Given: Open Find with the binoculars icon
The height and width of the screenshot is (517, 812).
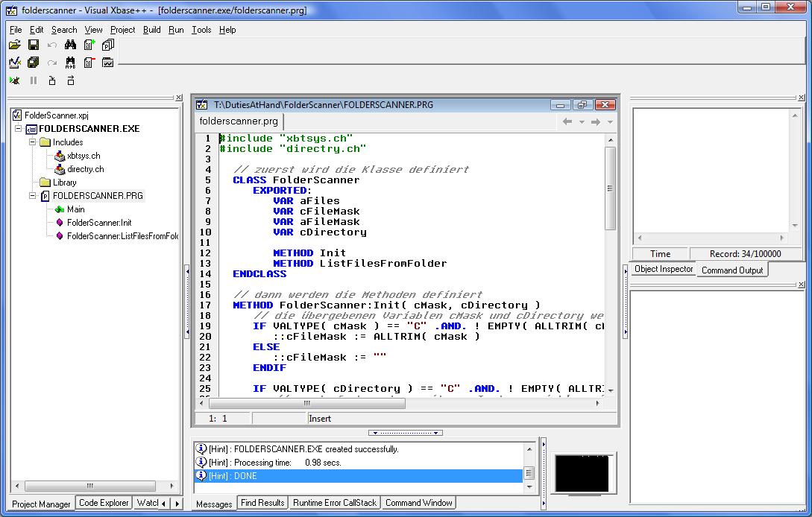Looking at the screenshot, I should tap(70, 45).
